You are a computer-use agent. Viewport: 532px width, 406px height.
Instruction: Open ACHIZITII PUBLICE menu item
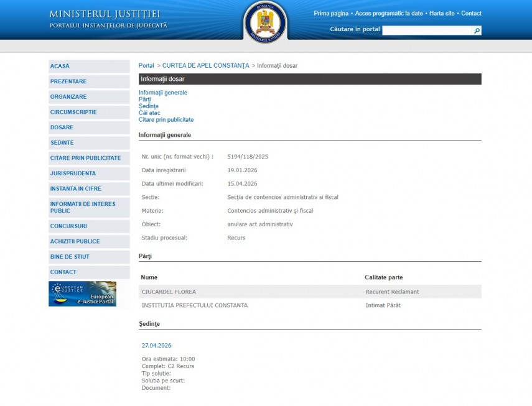(75, 241)
